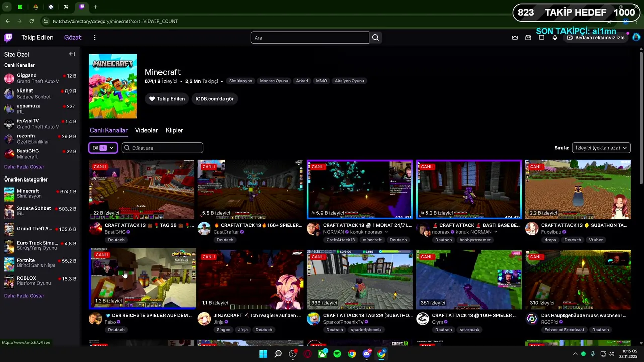Open xRohat channel in sidebar
Screen dimensions: 644x362
[40, 94]
